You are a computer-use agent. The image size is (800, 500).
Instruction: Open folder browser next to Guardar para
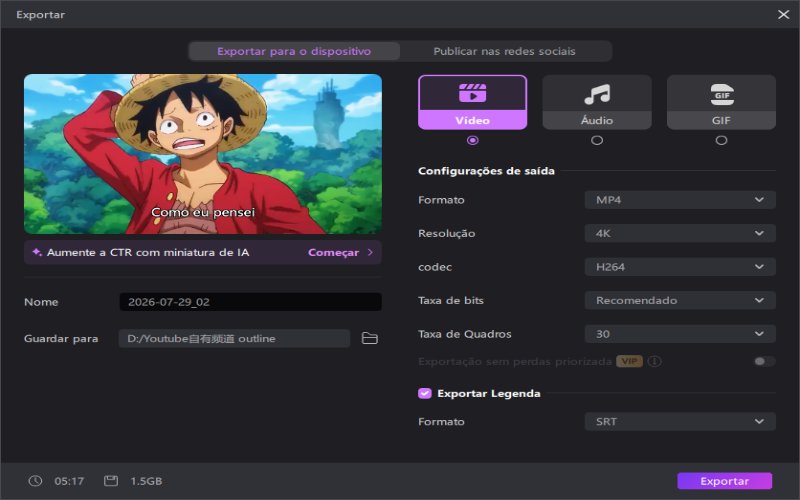click(x=369, y=338)
